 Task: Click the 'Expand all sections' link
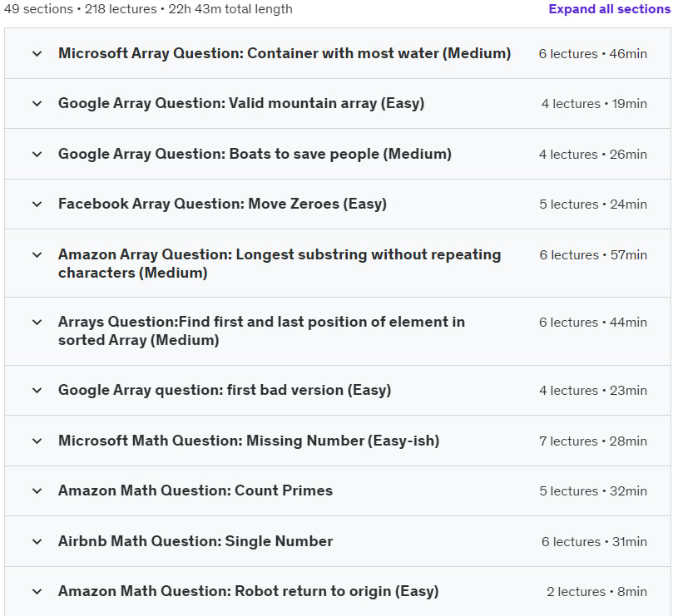[x=610, y=9]
